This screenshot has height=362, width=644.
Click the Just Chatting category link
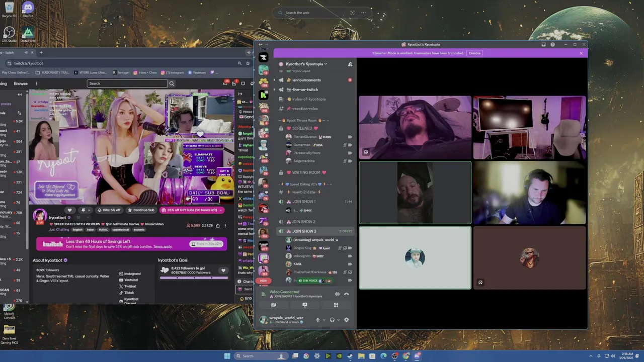coord(59,230)
